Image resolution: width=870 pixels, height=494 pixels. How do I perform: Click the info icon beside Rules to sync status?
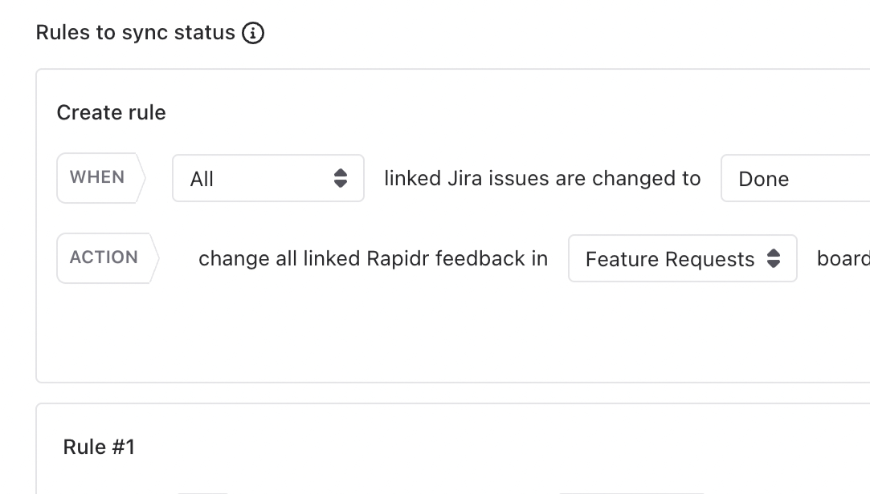250,33
